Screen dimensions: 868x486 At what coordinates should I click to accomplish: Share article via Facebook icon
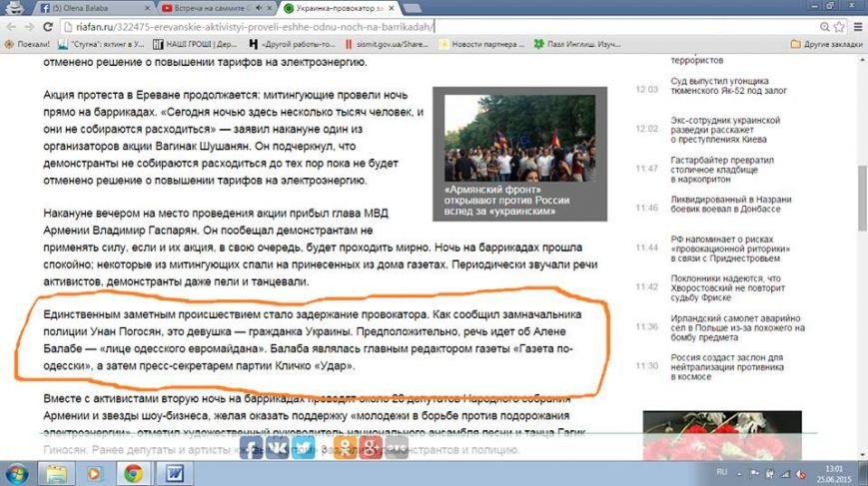(x=251, y=447)
